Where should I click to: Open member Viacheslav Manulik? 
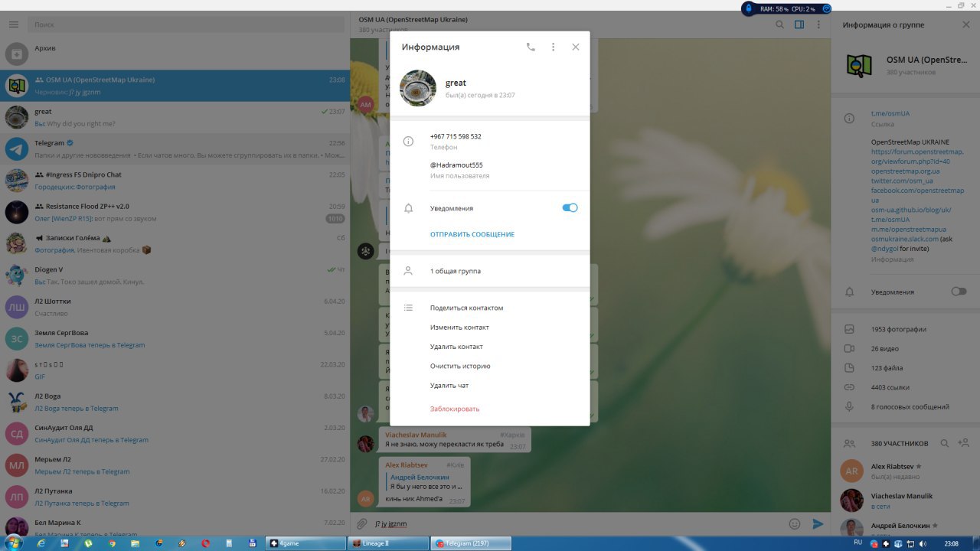tap(906, 500)
